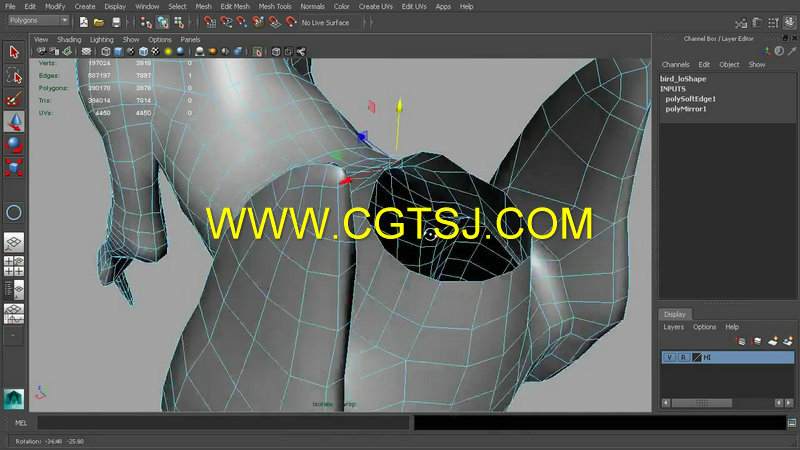Image resolution: width=800 pixels, height=450 pixels.
Task: Choose the Select tool arrow
Action: [x=14, y=52]
